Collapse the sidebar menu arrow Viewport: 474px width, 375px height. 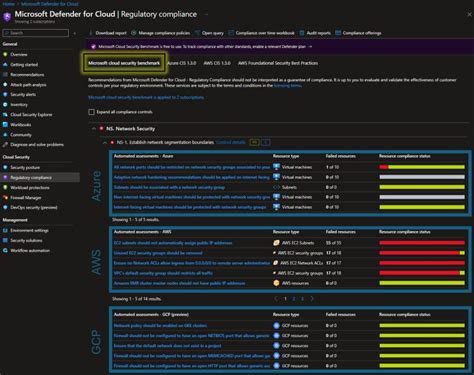point(75,33)
